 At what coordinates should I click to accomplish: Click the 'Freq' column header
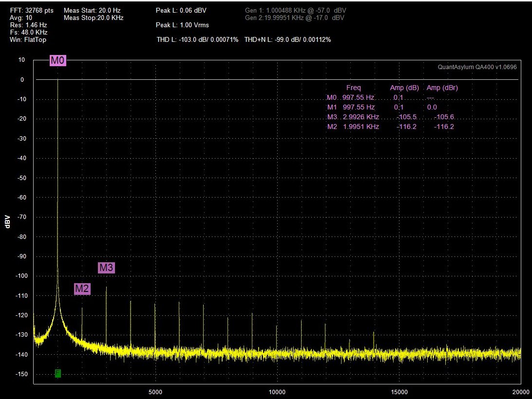(x=354, y=88)
